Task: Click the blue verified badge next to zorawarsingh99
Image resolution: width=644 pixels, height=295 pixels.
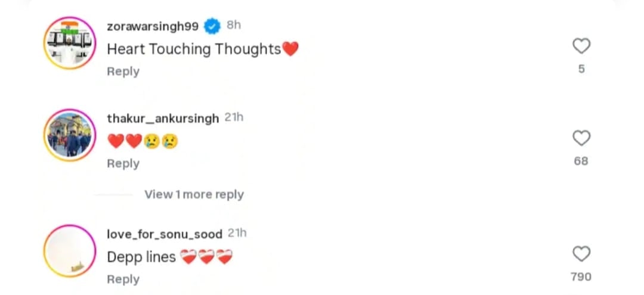Action: pyautogui.click(x=212, y=26)
